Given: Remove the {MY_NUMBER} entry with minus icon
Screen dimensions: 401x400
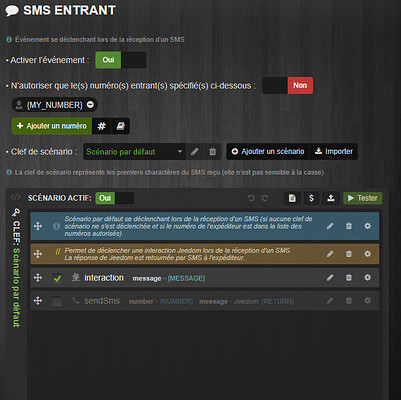Looking at the screenshot, I should pyautogui.click(x=90, y=105).
